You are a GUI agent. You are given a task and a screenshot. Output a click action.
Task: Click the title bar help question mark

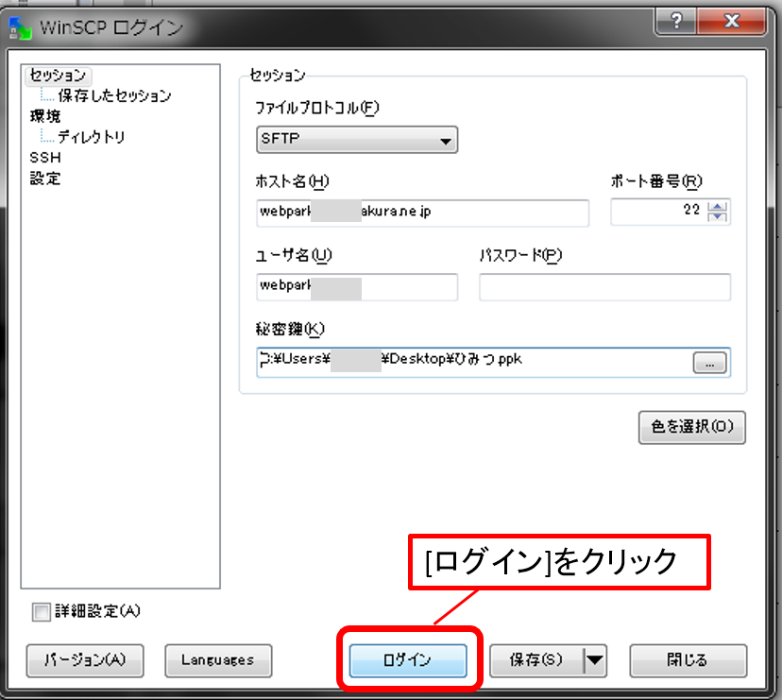[676, 22]
